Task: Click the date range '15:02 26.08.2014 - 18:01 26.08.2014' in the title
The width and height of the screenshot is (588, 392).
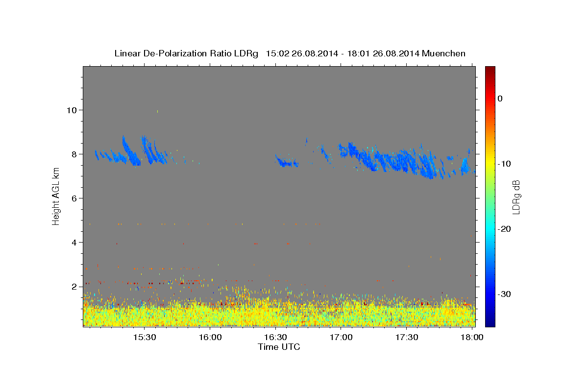Action: pyautogui.click(x=342, y=53)
